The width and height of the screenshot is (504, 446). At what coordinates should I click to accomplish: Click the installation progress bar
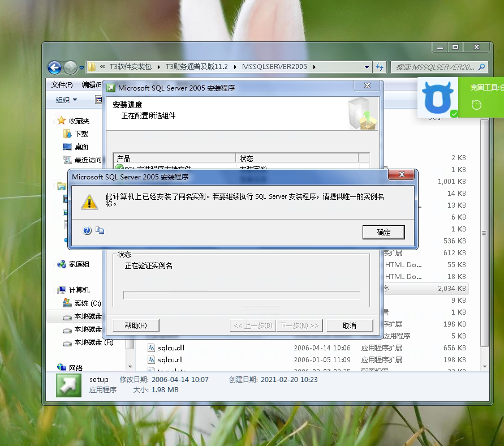point(242,295)
